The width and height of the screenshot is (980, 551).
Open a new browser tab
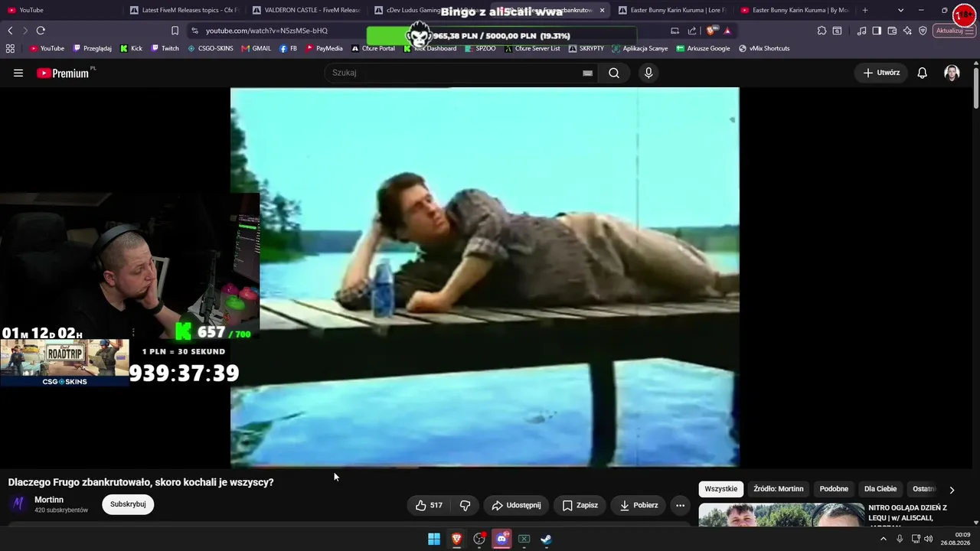[865, 10]
